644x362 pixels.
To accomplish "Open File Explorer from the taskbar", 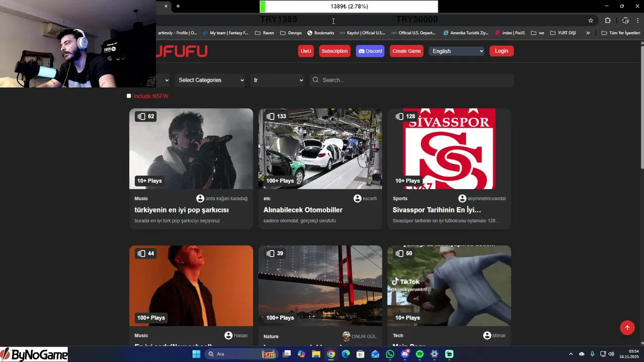I will [316, 354].
